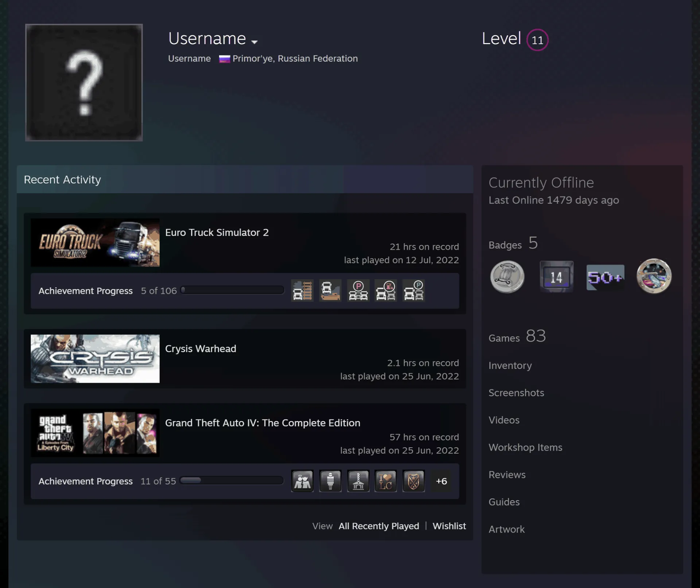700x588 pixels.
Task: Click GTA IV 'I love LC' achievement icon
Action: 386,481
